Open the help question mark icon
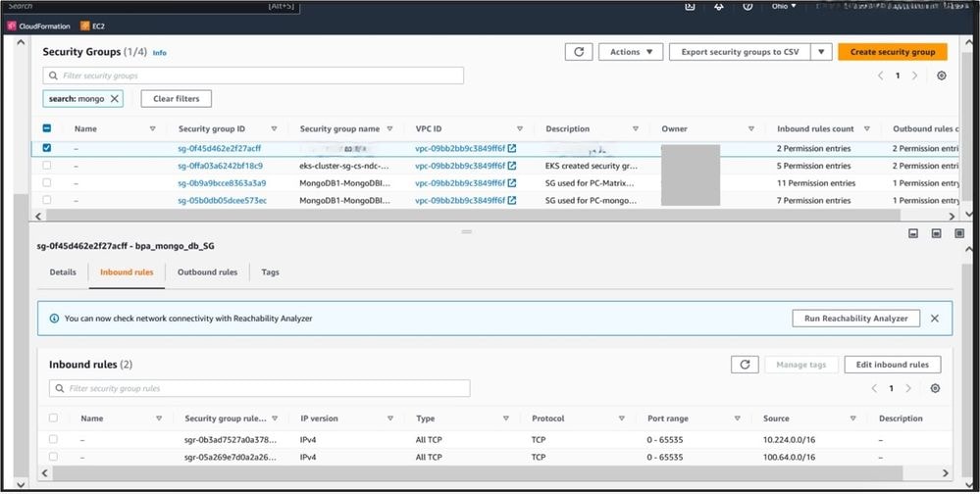Image resolution: width=980 pixels, height=494 pixels. pos(748,6)
